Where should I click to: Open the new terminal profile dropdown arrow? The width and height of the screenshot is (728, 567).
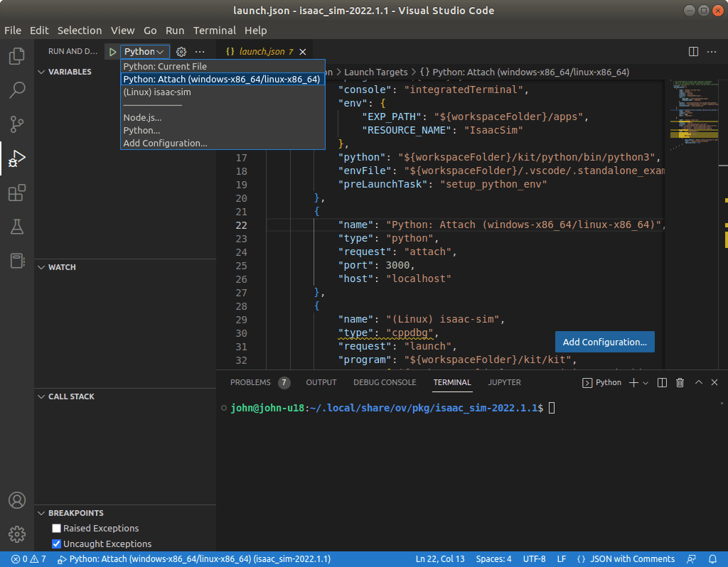(646, 383)
